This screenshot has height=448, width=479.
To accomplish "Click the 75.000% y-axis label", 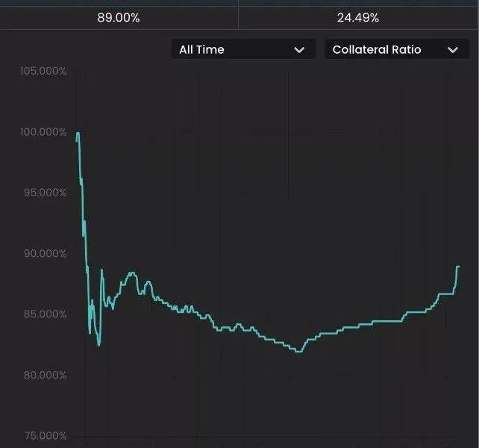I will click(x=44, y=436).
